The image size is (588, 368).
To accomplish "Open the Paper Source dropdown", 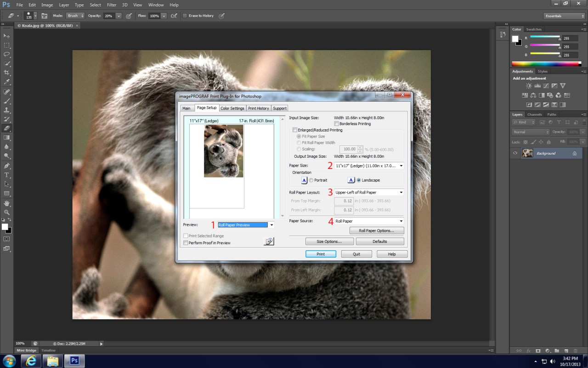I will point(369,221).
